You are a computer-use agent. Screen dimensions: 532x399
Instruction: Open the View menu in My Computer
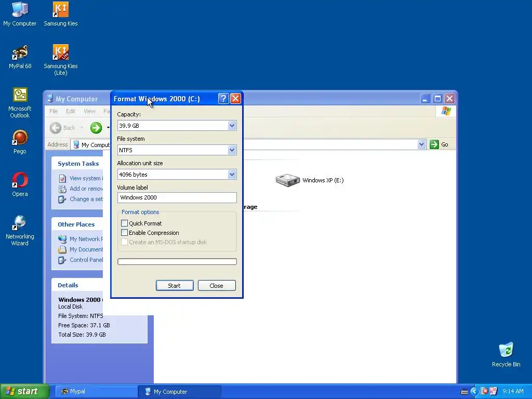pyautogui.click(x=89, y=111)
